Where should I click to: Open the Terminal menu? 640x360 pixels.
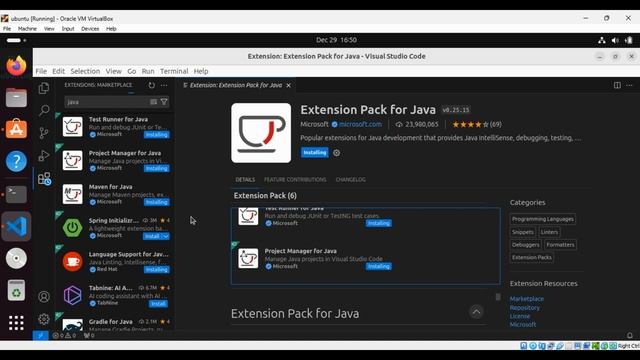[174, 71]
